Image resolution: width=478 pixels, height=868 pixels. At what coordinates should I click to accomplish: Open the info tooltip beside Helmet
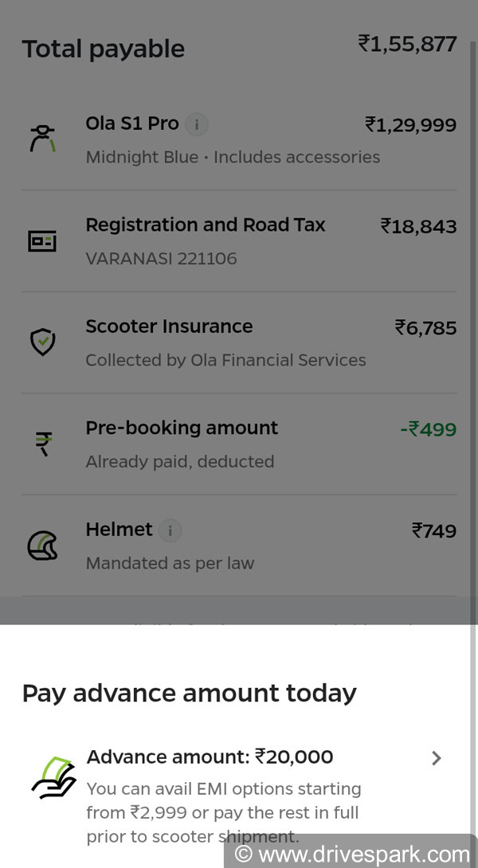pyautogui.click(x=172, y=530)
